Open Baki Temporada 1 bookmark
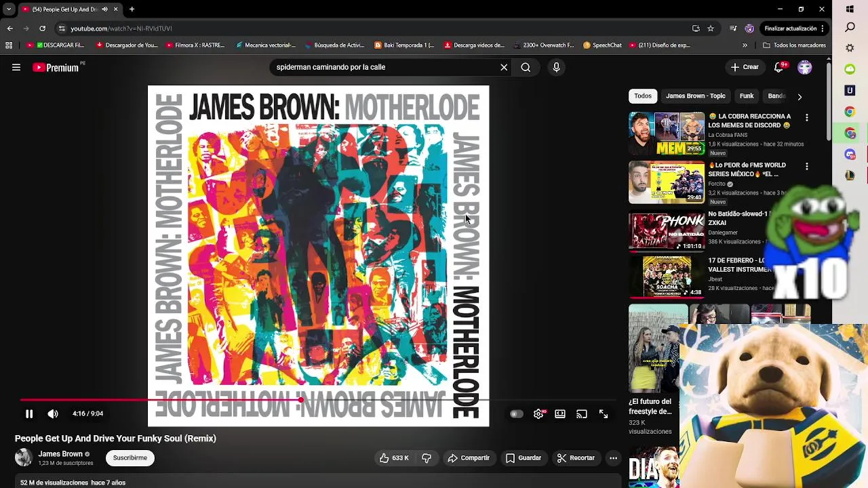 coord(405,45)
